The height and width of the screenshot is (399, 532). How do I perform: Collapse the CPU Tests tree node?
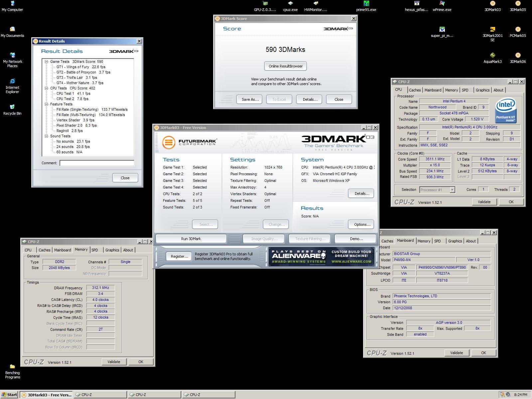[47, 88]
